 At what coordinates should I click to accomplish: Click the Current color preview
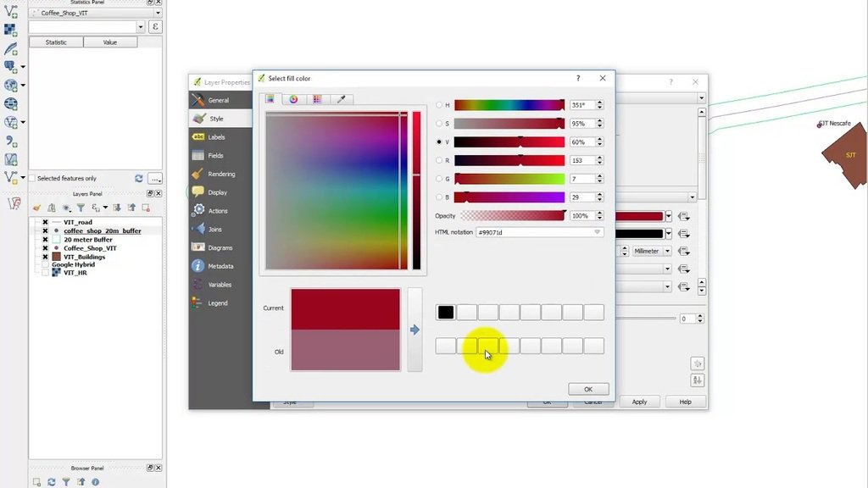(x=346, y=309)
